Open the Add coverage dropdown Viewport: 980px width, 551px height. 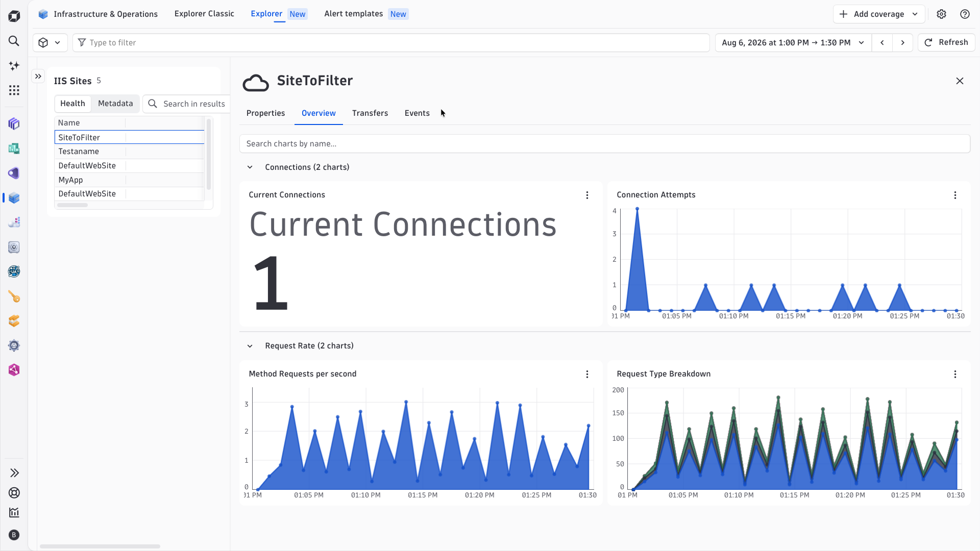tap(879, 14)
